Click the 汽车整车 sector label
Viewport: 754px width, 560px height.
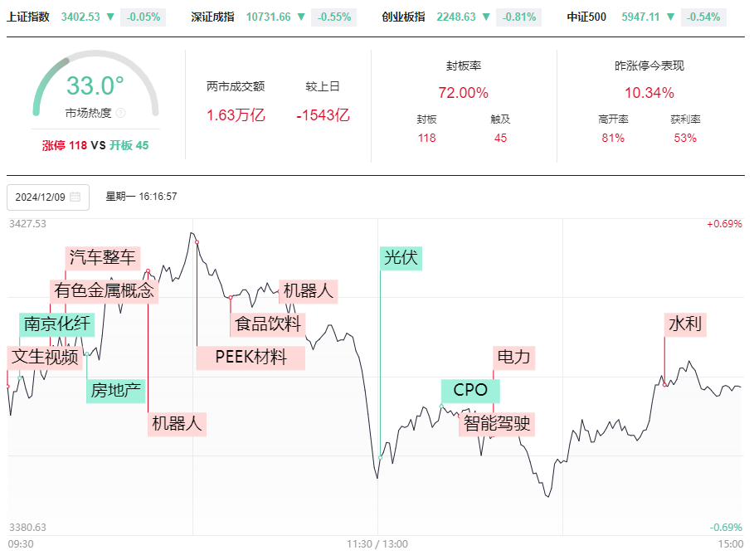[102, 258]
